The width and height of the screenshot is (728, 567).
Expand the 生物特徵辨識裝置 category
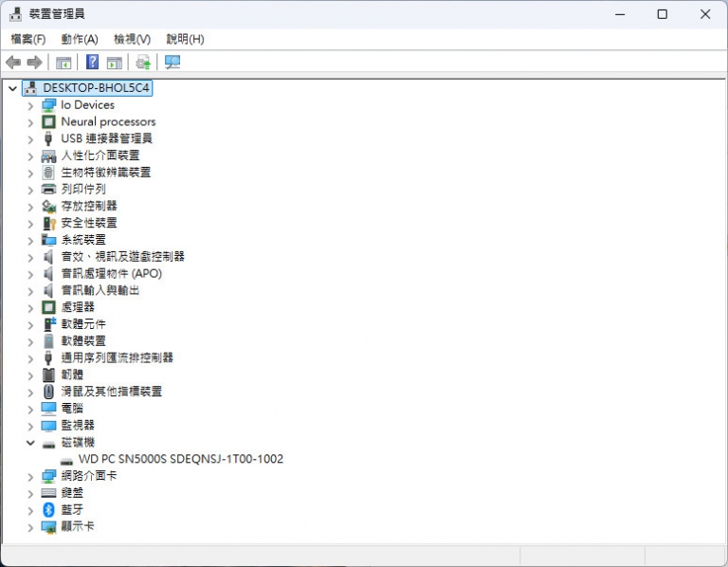(30, 174)
